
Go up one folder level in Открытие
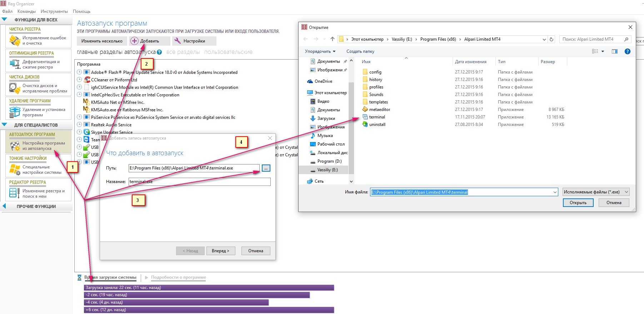[333, 39]
